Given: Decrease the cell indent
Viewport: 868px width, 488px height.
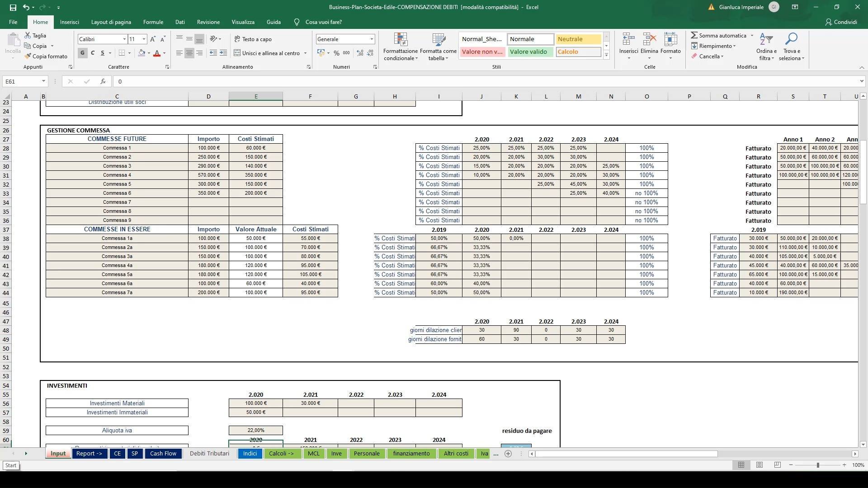Looking at the screenshot, I should coord(213,53).
